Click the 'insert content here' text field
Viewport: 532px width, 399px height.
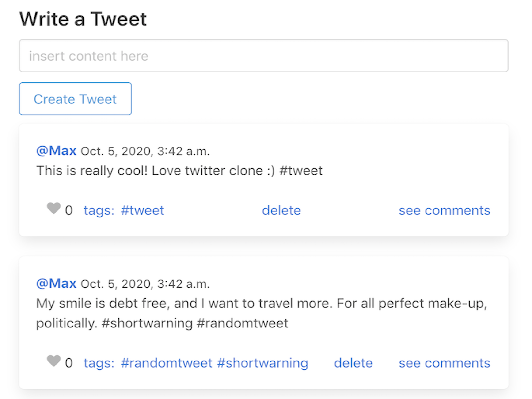point(264,56)
